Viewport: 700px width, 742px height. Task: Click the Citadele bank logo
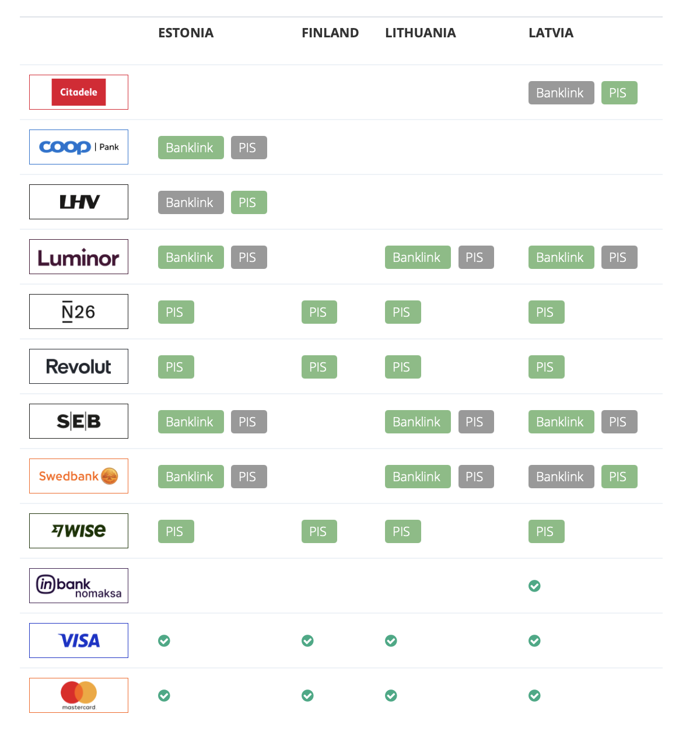[x=79, y=92]
